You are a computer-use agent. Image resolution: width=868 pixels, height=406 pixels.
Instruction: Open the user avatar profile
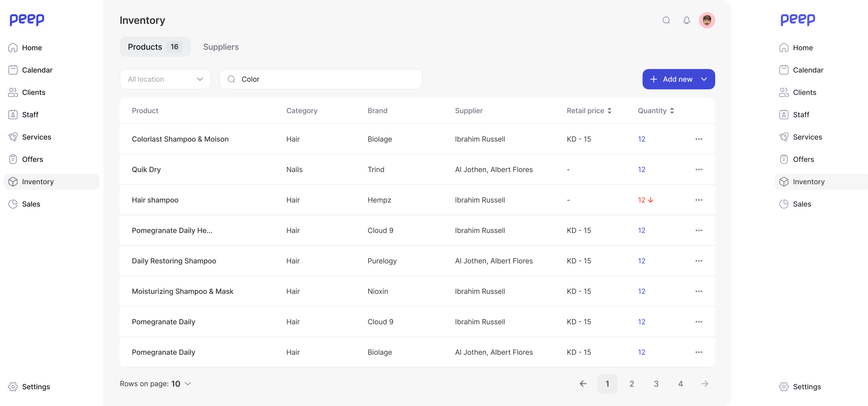(707, 20)
